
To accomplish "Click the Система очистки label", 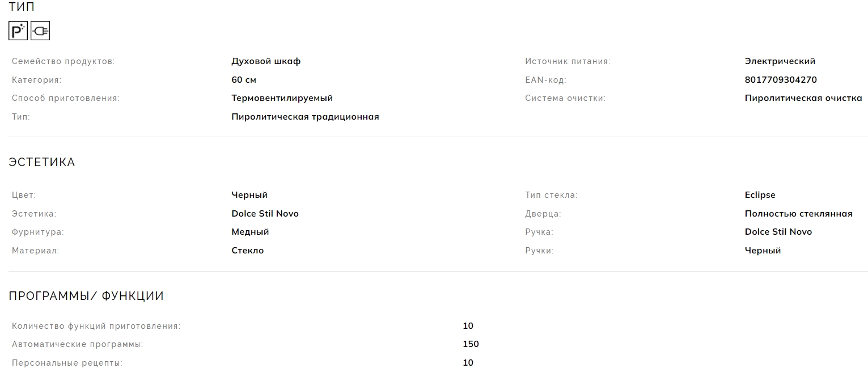I will click(x=565, y=98).
